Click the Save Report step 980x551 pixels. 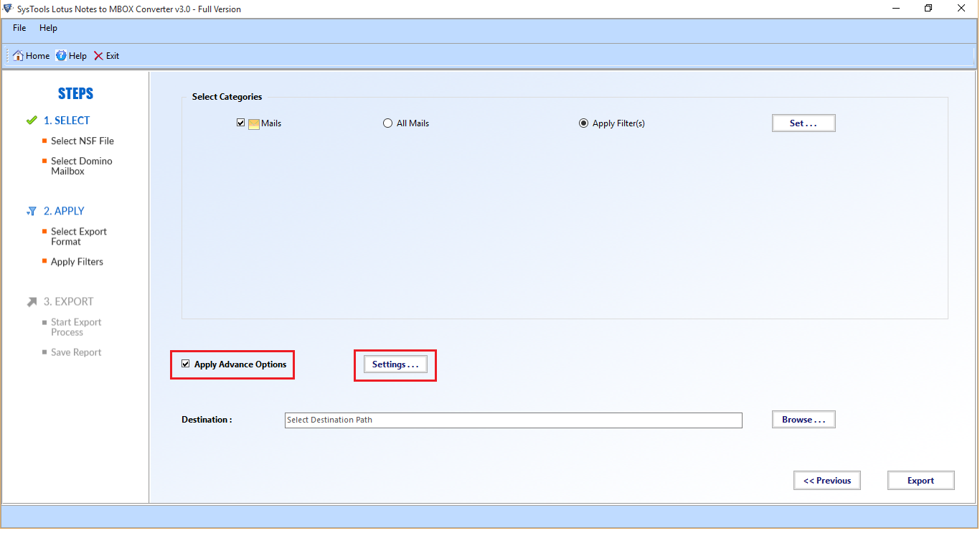pos(76,352)
